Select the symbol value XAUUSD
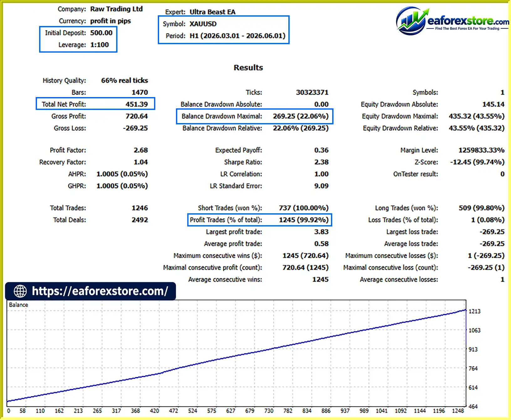Image resolution: width=511 pixels, height=420 pixels. coord(203,24)
